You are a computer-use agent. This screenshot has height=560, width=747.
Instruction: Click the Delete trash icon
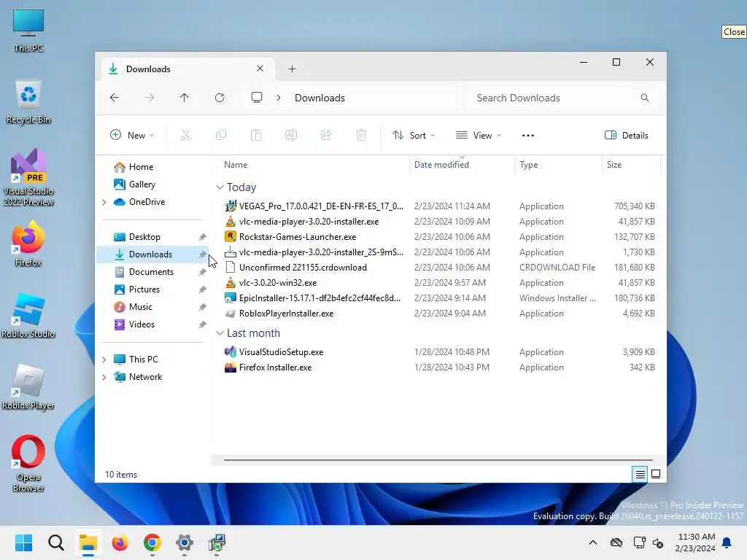coord(361,135)
